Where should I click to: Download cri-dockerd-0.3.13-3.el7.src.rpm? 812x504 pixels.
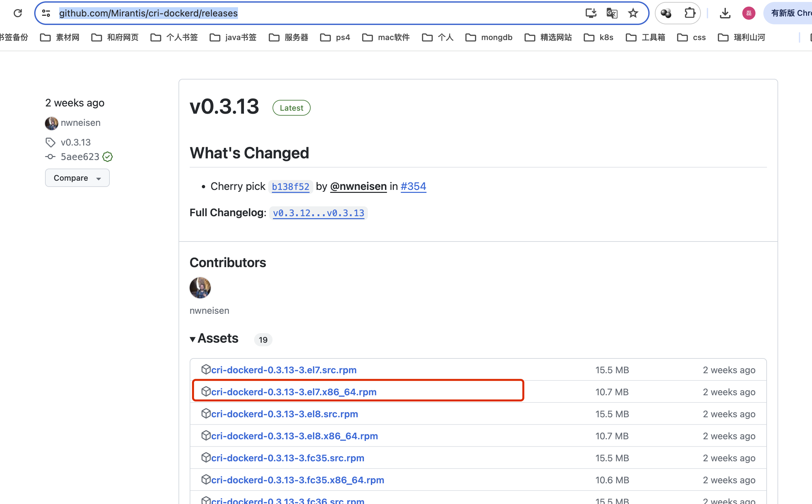click(284, 370)
